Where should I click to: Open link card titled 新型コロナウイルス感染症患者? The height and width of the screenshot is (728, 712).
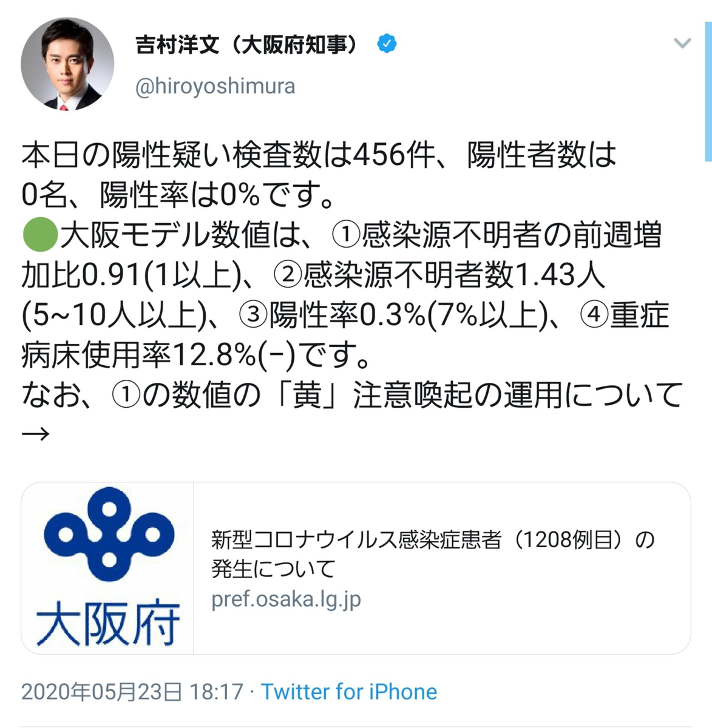coord(356,568)
